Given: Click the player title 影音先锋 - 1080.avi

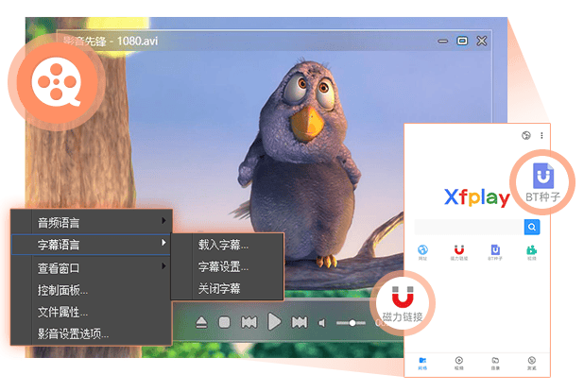Looking at the screenshot, I should [111, 41].
